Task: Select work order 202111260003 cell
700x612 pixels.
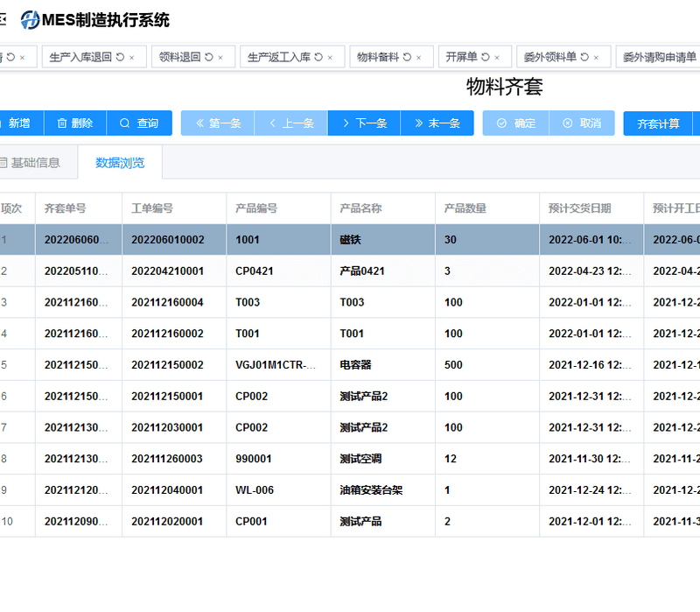Action: click(x=174, y=459)
